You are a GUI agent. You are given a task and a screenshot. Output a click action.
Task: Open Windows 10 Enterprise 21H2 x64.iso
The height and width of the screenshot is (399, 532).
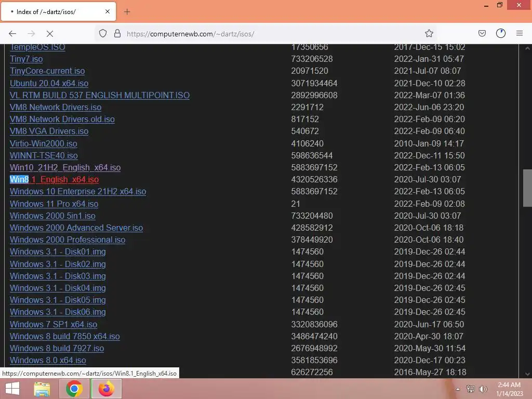point(78,192)
